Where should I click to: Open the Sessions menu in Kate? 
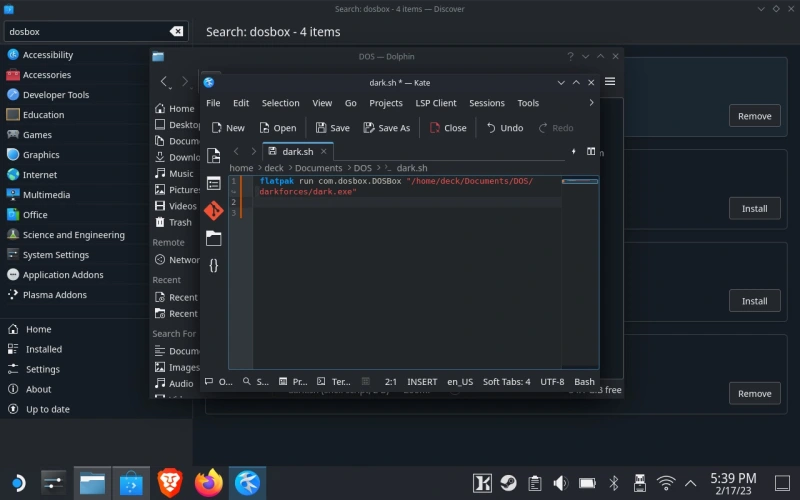[x=486, y=103]
